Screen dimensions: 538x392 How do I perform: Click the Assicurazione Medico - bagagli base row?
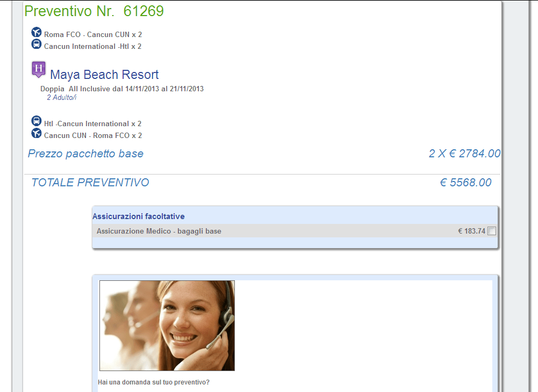click(x=295, y=231)
